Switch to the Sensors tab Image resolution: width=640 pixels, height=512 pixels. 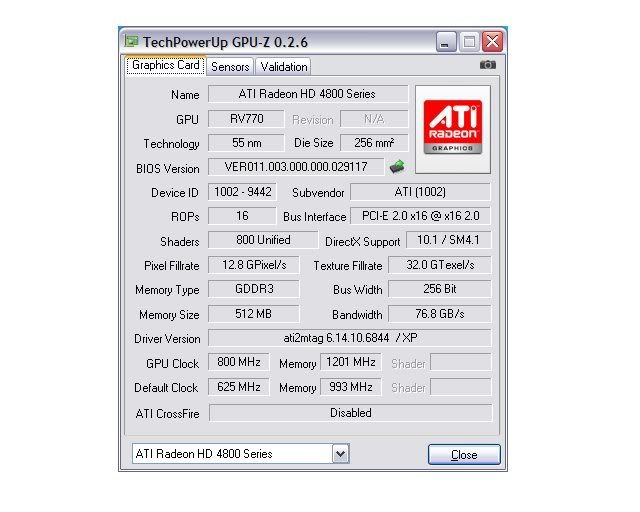coord(230,67)
